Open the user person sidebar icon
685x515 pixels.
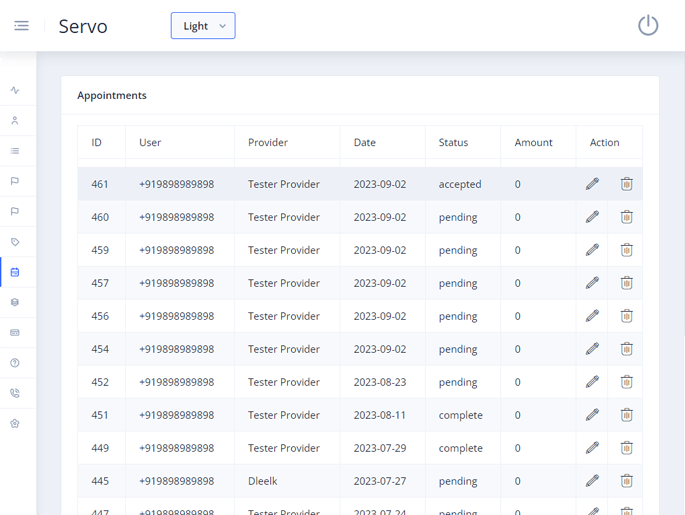point(15,121)
